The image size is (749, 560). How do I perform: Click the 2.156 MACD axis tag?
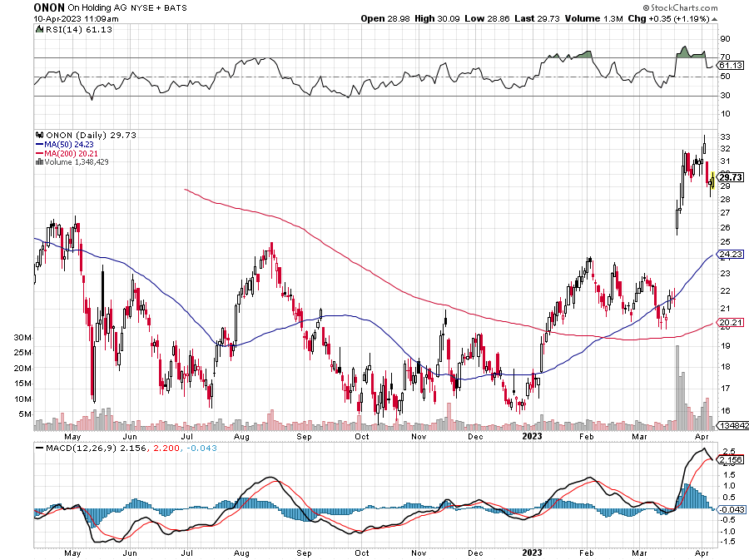(731, 460)
